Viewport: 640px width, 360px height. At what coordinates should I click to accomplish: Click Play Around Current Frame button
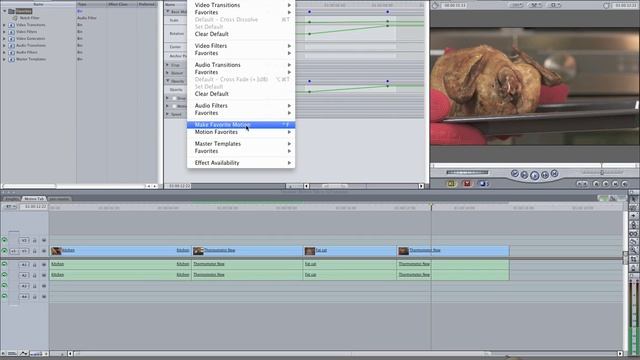[x=544, y=175]
